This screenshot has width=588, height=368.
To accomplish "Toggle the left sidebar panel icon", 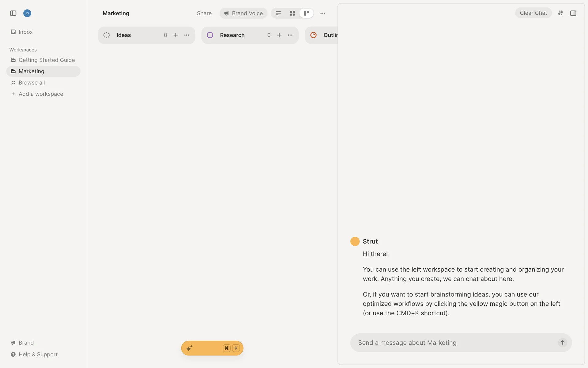I will [13, 13].
